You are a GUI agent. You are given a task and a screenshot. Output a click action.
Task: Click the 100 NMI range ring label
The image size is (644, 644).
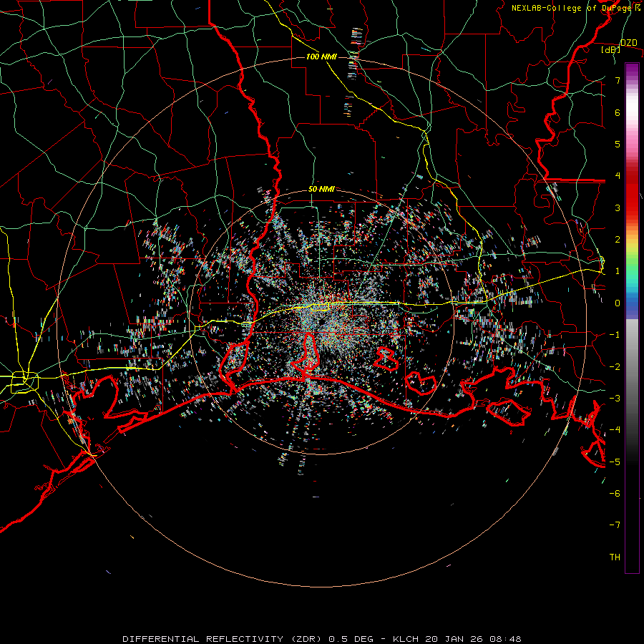[x=321, y=57]
